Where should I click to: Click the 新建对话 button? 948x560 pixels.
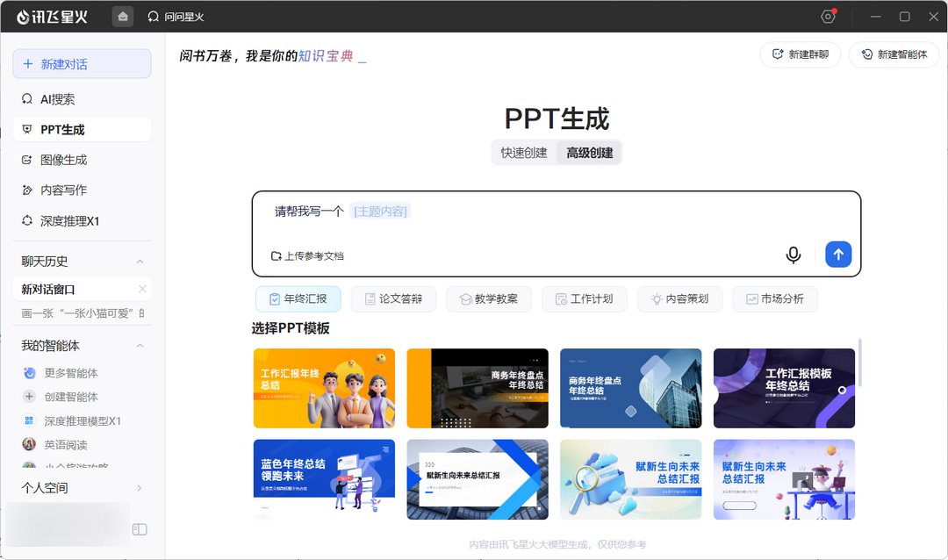tap(82, 64)
